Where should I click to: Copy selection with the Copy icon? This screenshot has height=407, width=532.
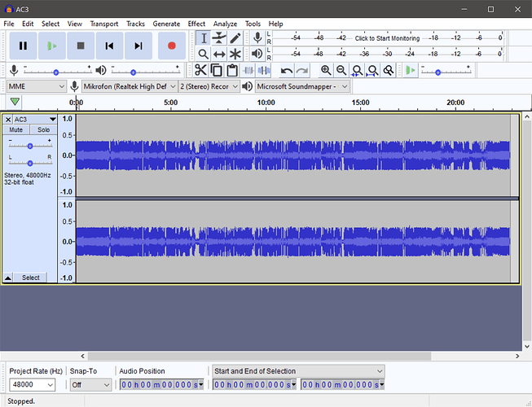tap(216, 70)
